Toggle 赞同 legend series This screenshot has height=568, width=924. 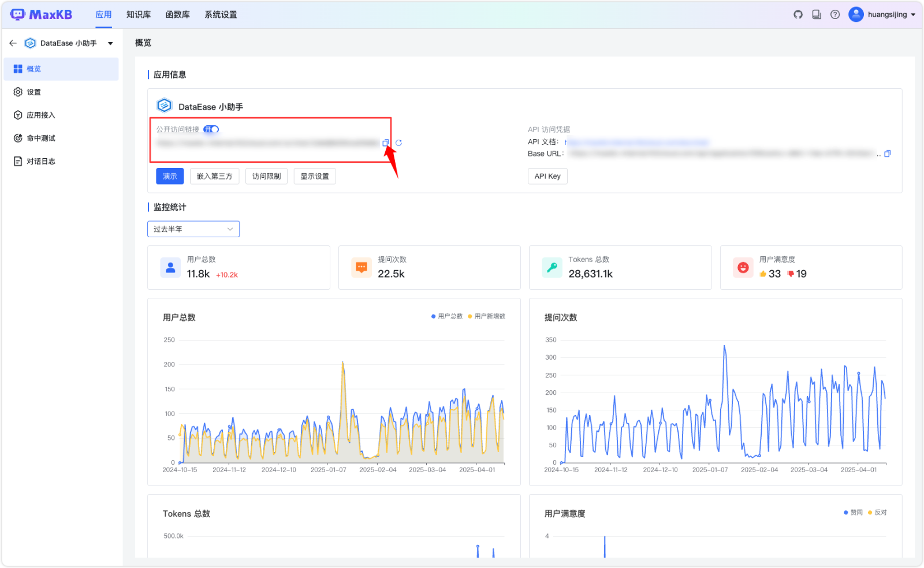pos(853,513)
